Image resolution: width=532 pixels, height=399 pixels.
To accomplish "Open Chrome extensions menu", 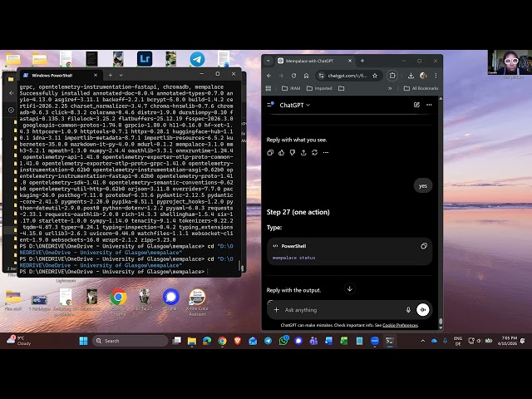I will (x=392, y=76).
